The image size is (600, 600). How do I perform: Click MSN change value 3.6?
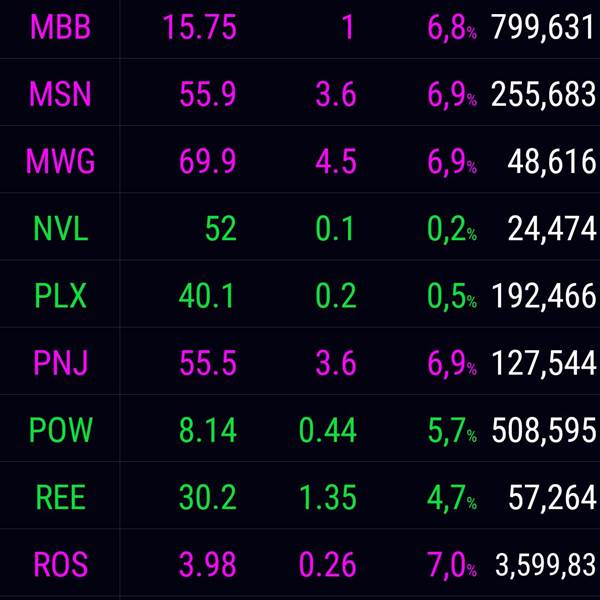click(336, 94)
